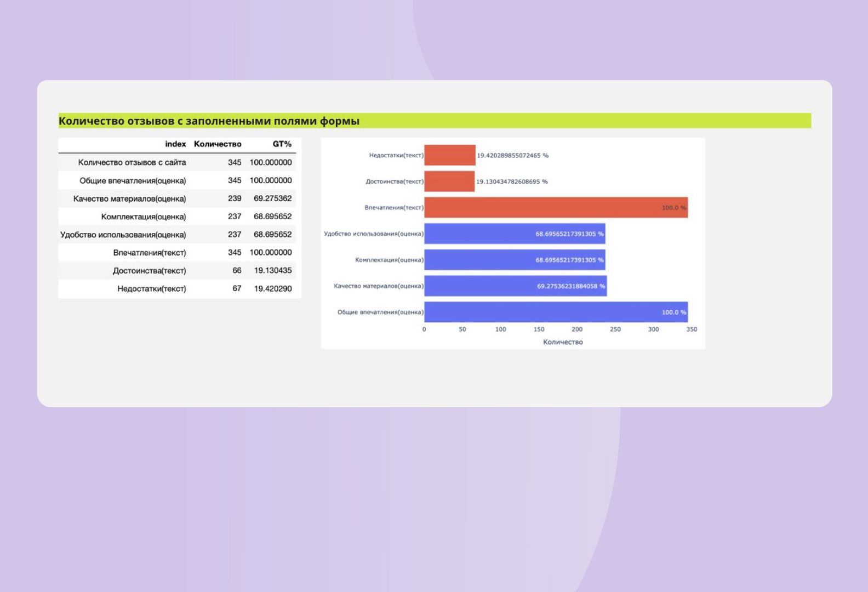Click the count value 66 in table
Screen dimensions: 868x592
[x=237, y=270]
